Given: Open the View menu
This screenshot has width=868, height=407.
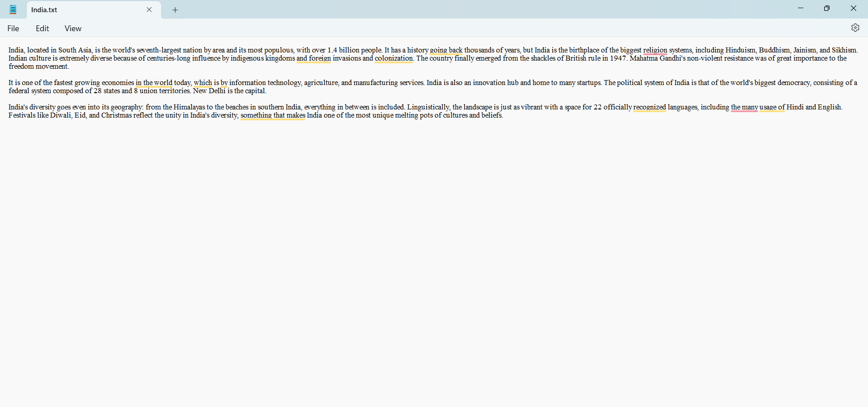Looking at the screenshot, I should (73, 28).
